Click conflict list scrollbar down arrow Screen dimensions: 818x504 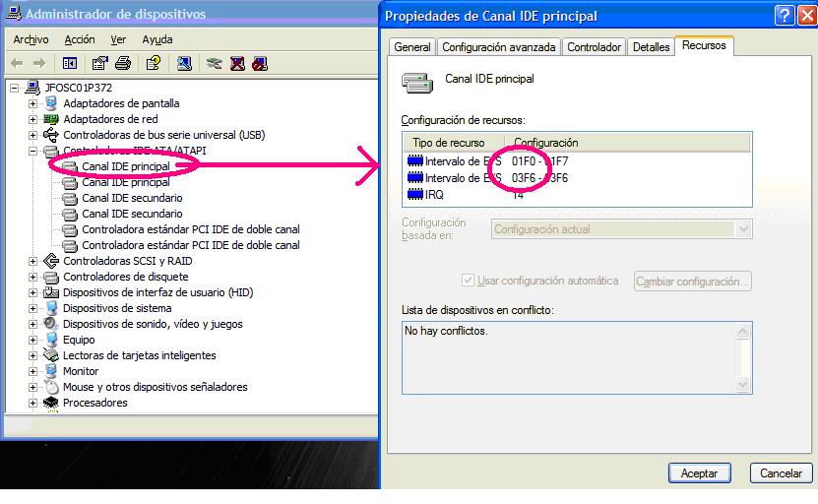(x=743, y=385)
